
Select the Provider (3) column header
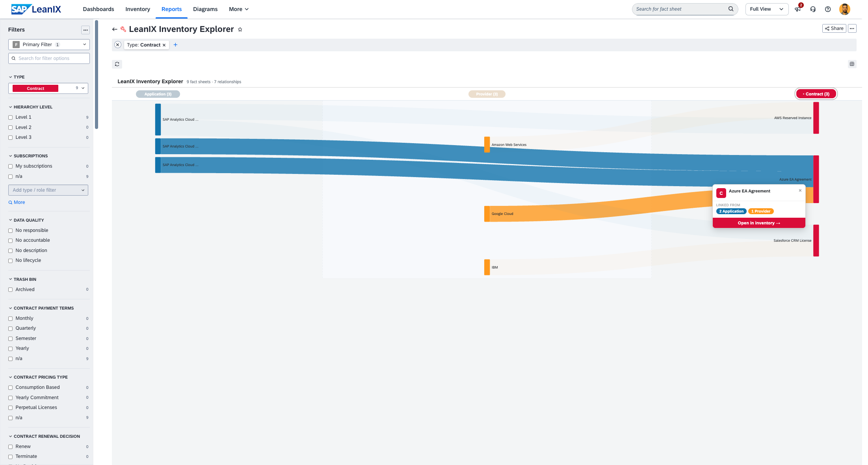(x=487, y=94)
